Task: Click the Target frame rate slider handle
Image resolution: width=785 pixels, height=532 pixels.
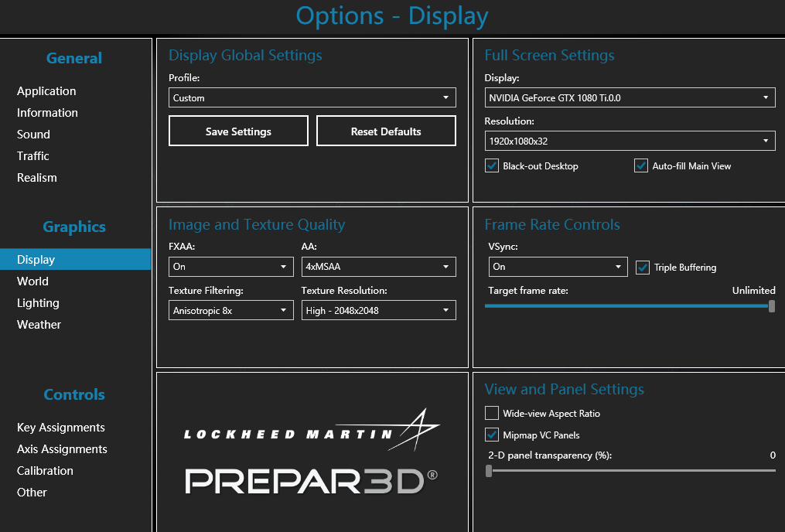Action: click(x=772, y=306)
